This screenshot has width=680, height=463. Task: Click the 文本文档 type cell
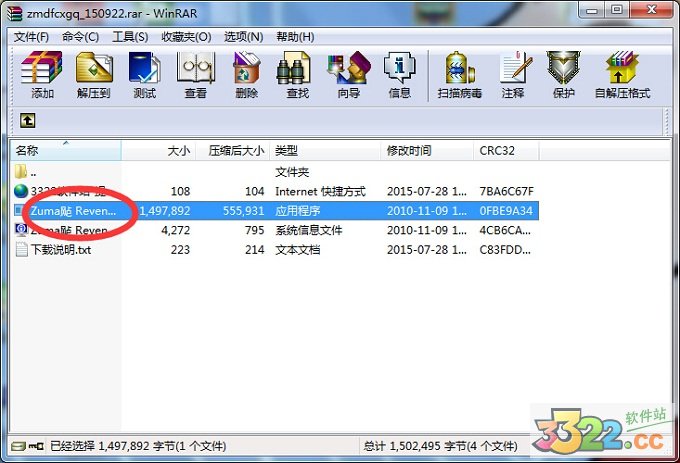[x=298, y=250]
